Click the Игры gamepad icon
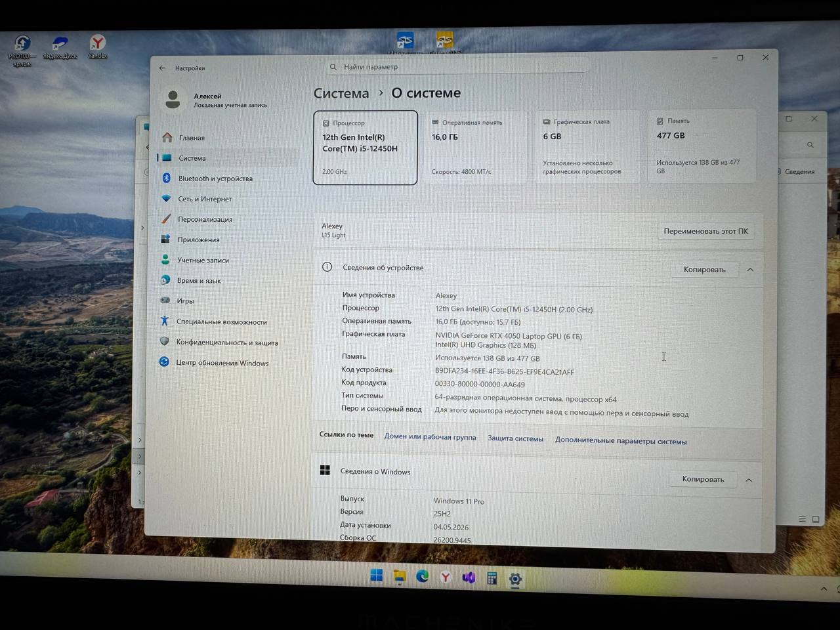The image size is (840, 630). pyautogui.click(x=165, y=301)
